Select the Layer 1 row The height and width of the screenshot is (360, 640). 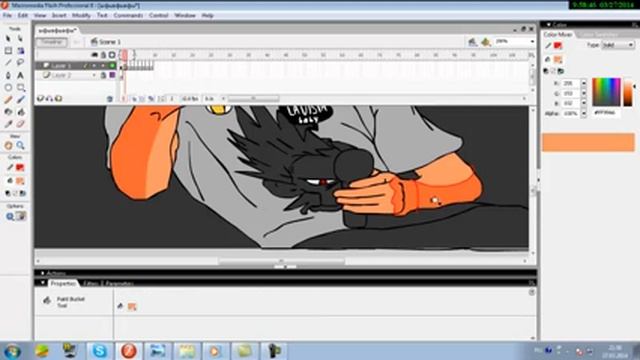coord(76,65)
